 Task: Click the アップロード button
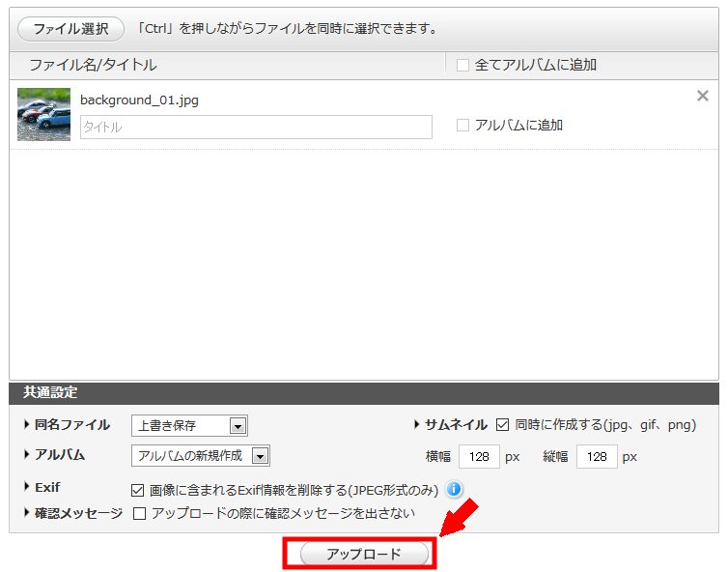364,554
